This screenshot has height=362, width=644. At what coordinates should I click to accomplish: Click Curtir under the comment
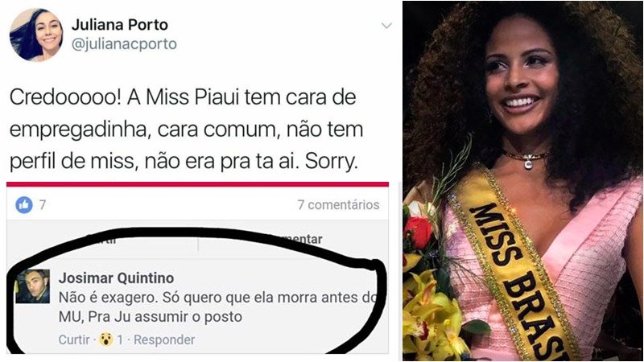pyautogui.click(x=74, y=339)
